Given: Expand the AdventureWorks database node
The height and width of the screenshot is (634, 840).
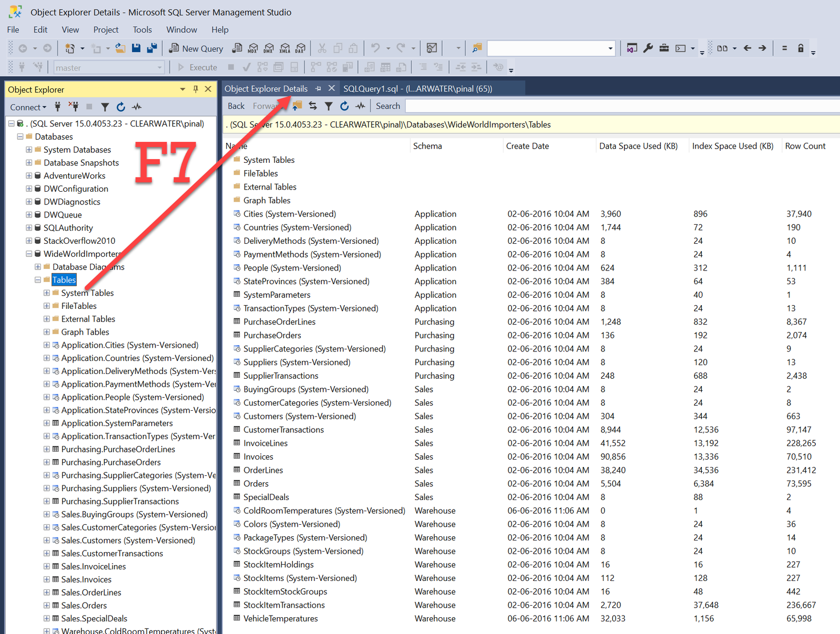Looking at the screenshot, I should point(29,175).
